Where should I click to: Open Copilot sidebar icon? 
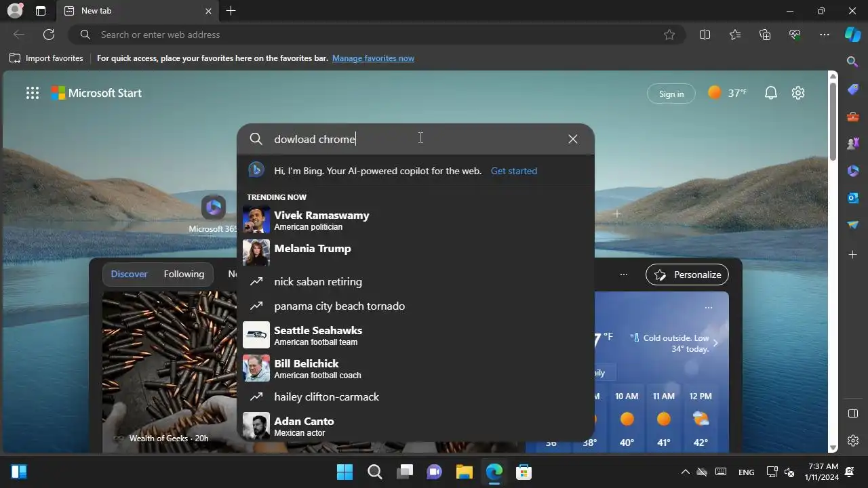coord(852,35)
